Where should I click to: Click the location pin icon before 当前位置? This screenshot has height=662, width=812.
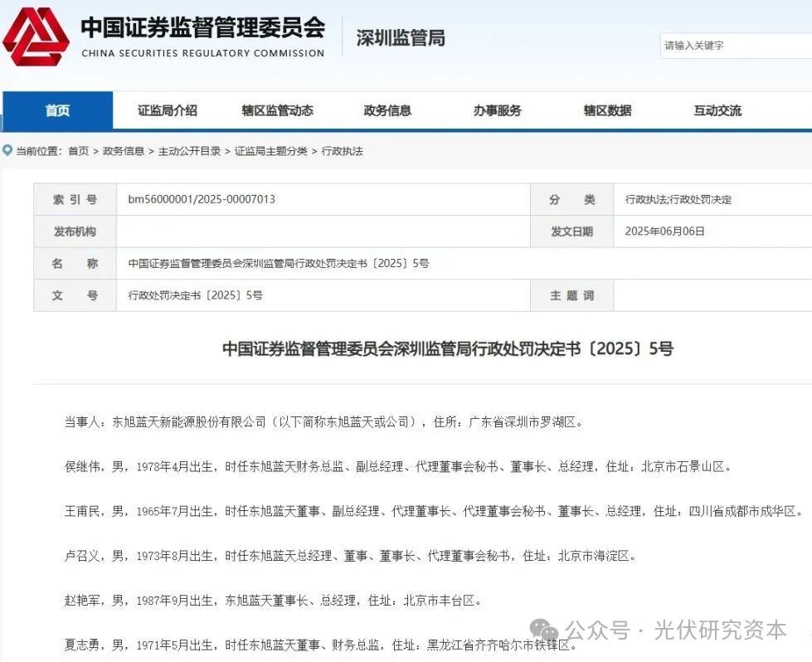(x=7, y=151)
